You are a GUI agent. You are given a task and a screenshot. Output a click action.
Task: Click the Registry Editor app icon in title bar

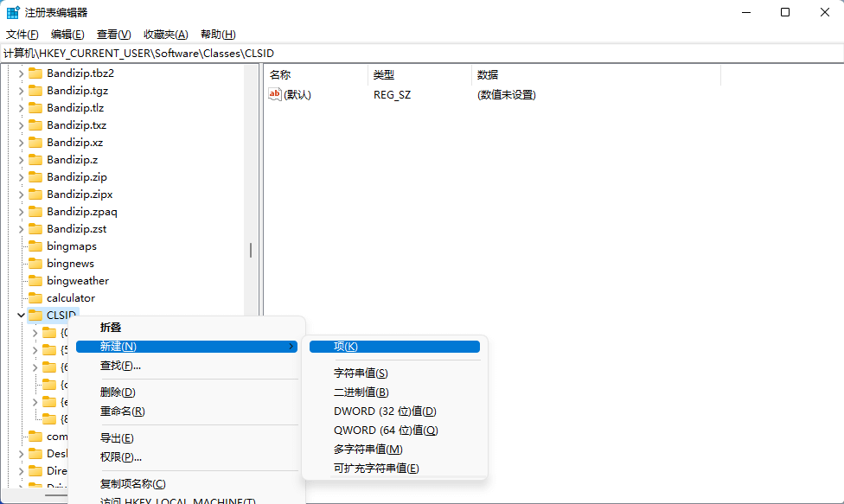pyautogui.click(x=14, y=13)
